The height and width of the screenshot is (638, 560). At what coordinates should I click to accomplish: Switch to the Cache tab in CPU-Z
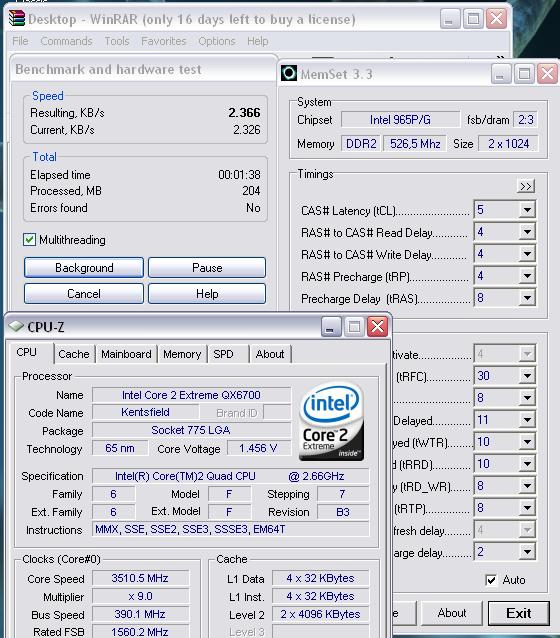74,354
